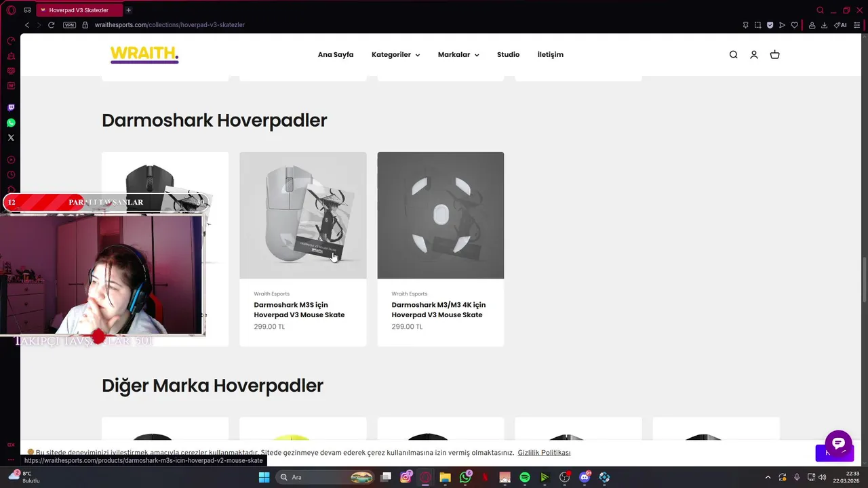Go back to the previous page
Screen dimensions: 868x488
(27, 25)
